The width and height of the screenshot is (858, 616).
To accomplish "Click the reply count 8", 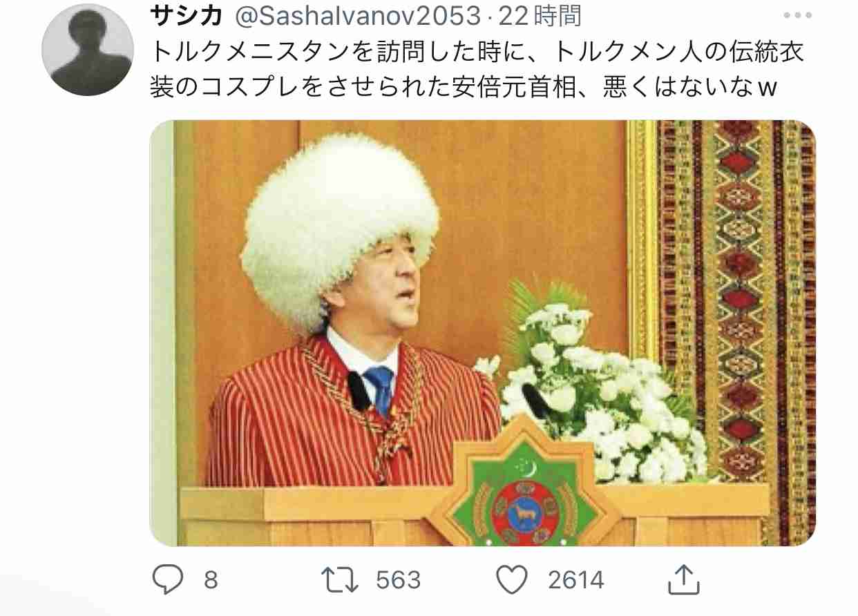I will pos(211,580).
